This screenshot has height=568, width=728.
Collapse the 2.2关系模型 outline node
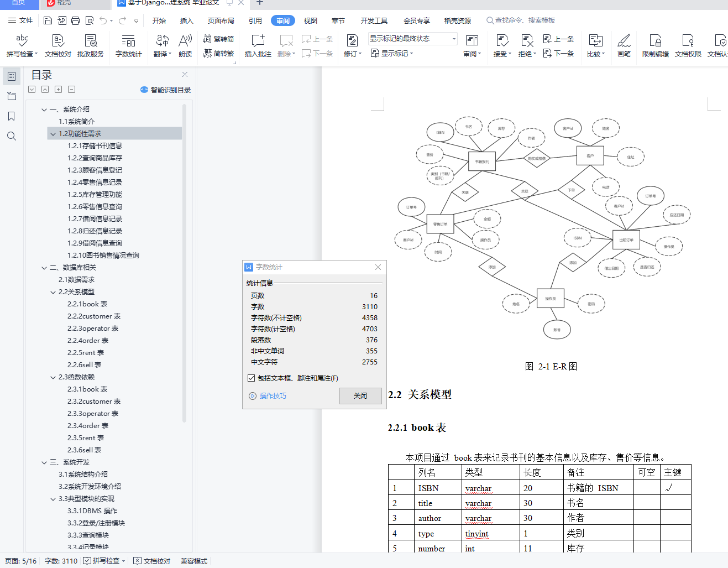point(53,292)
